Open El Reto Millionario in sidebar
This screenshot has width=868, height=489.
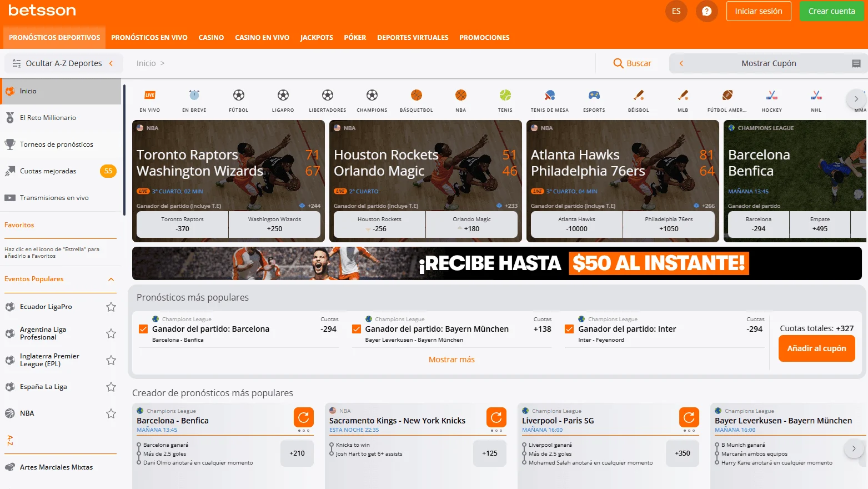point(61,118)
